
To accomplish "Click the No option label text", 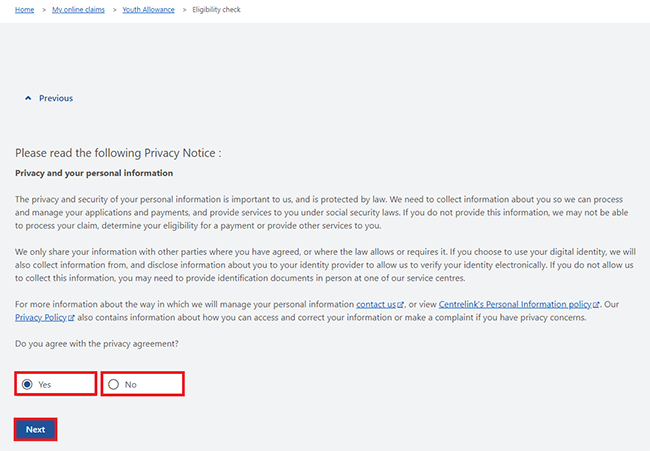I will click(131, 385).
